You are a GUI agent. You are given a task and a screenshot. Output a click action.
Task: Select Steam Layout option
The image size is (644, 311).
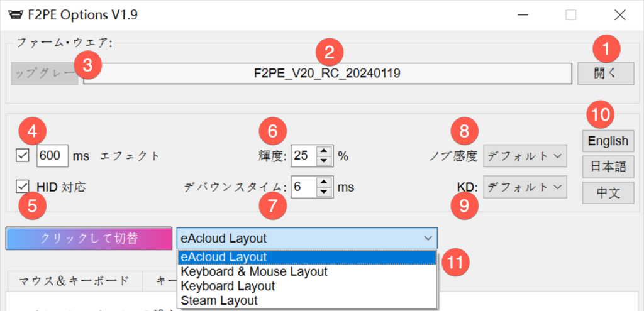click(x=307, y=300)
